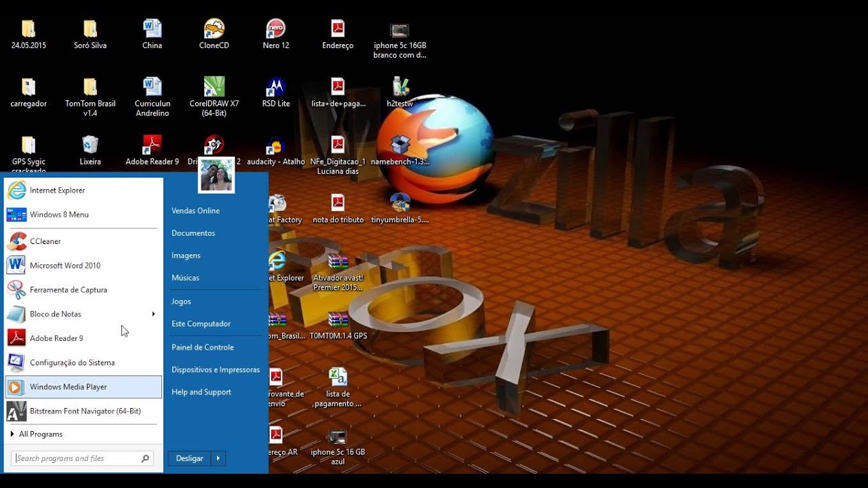Viewport: 868px width, 488px height.
Task: Open the NFe_Digitacao_1 Luciana dias PDF
Action: (x=338, y=145)
